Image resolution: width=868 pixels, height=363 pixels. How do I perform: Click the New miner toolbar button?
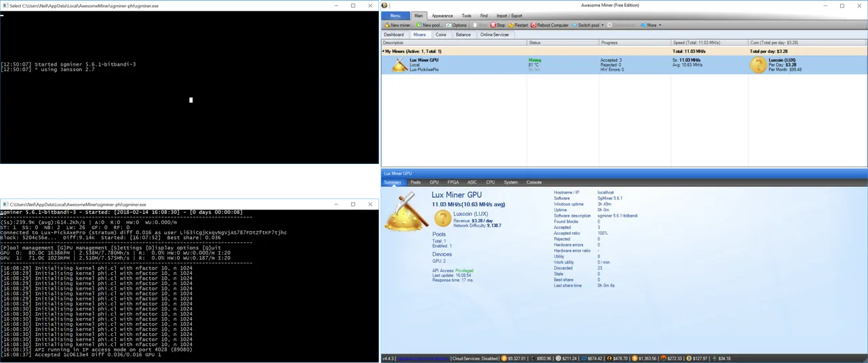[x=399, y=25]
